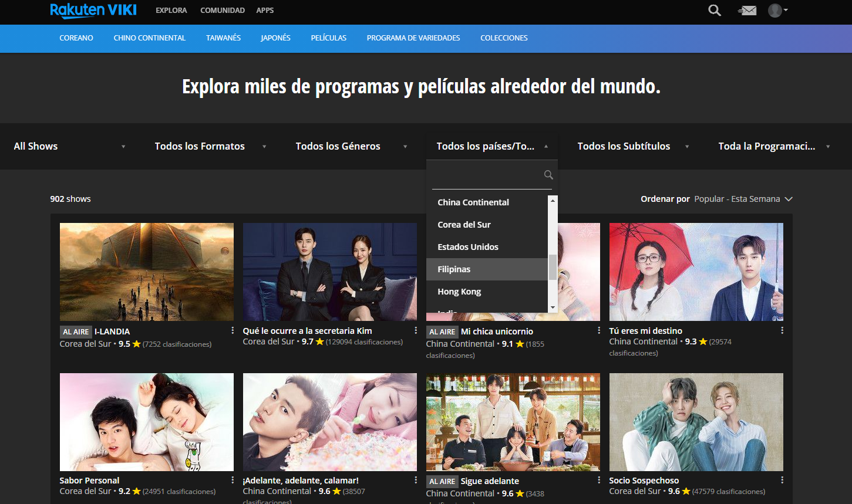Expand the Todos los Subtítulos filter
This screenshot has height=504, width=852.
pyautogui.click(x=633, y=146)
